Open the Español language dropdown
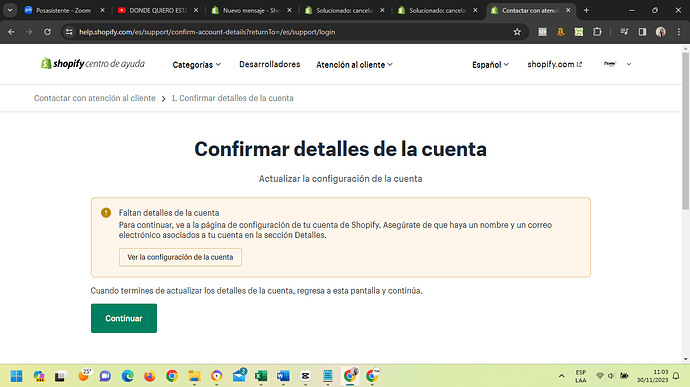Image resolution: width=690 pixels, height=387 pixels. coord(490,65)
